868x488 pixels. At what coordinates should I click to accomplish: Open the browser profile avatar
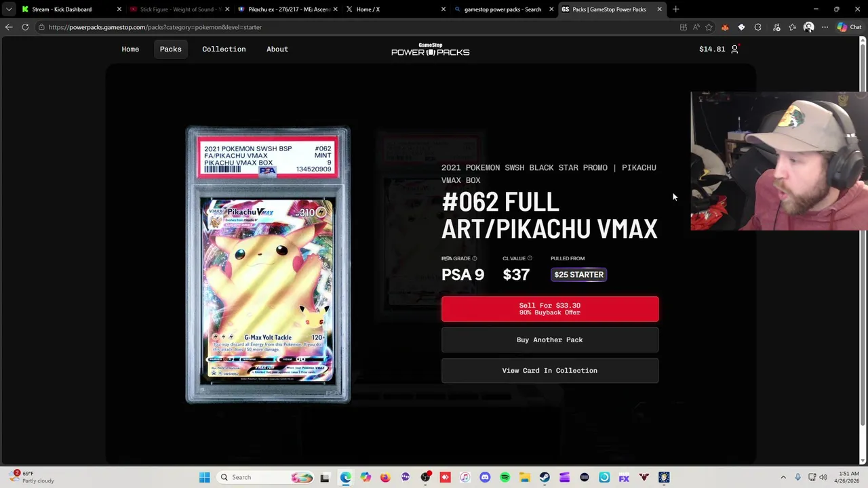click(808, 27)
